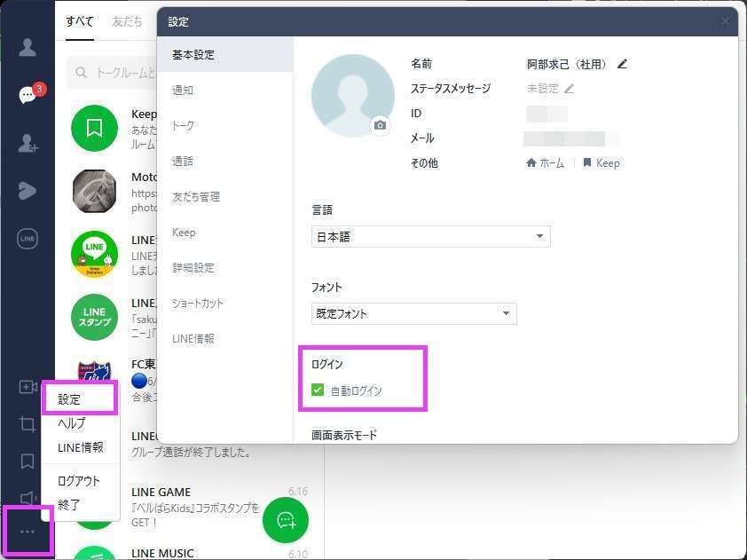747x560 pixels.
Task: Close the 設定 dialog
Action: [725, 21]
